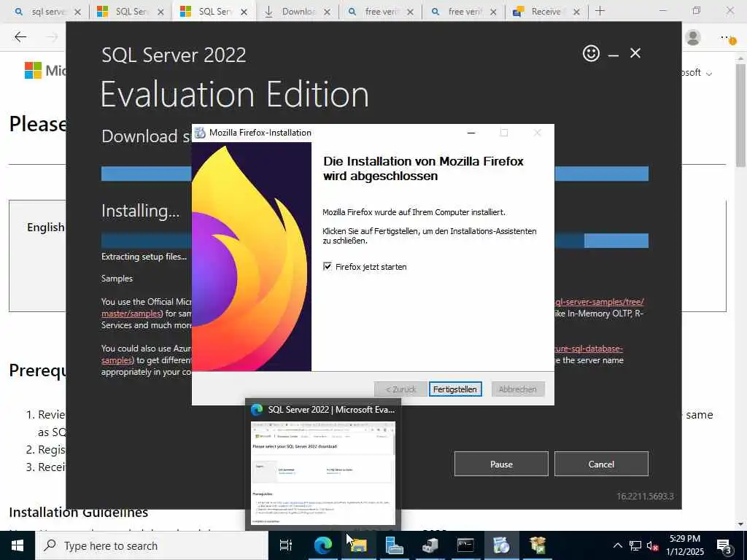Minimize the SQL Server 2022 installer window
The height and width of the screenshot is (560, 747).
[x=613, y=55]
